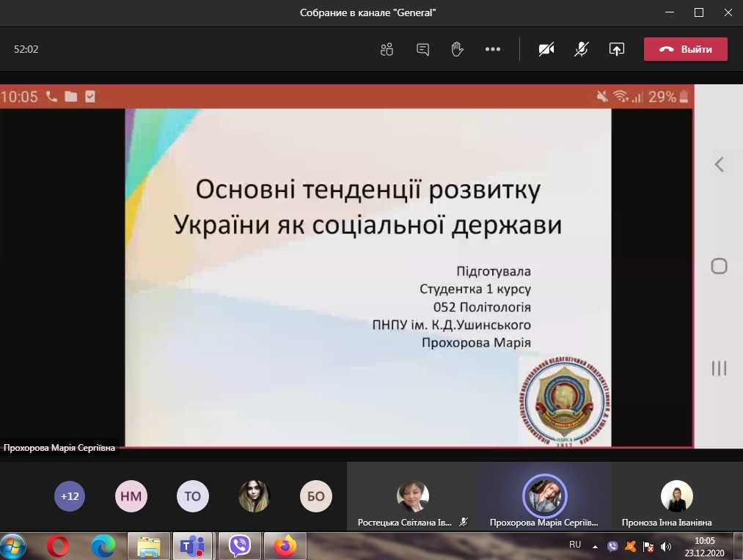Open the clock showing 23.12.2020

pos(704,547)
